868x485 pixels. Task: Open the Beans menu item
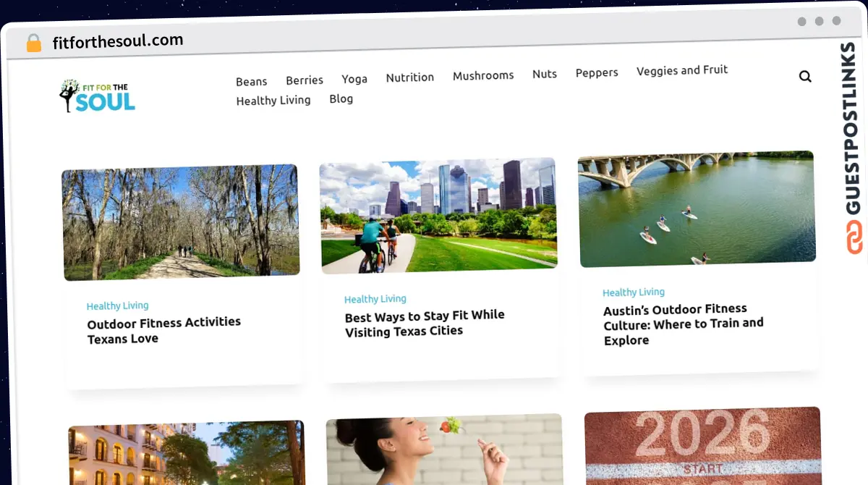(x=251, y=82)
